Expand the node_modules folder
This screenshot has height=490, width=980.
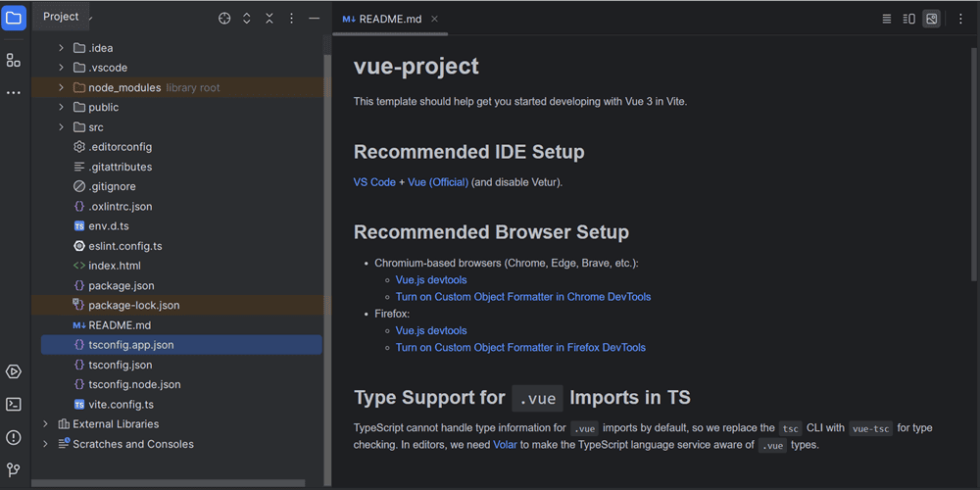61,87
